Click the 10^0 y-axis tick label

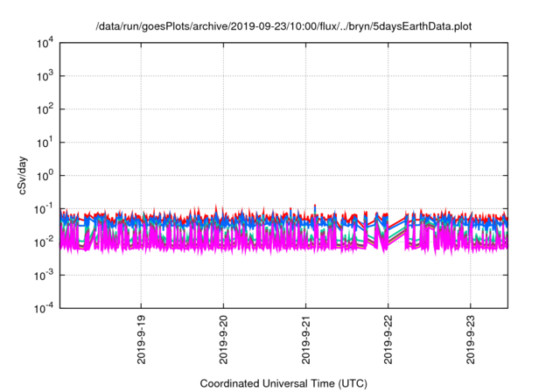[45, 176]
